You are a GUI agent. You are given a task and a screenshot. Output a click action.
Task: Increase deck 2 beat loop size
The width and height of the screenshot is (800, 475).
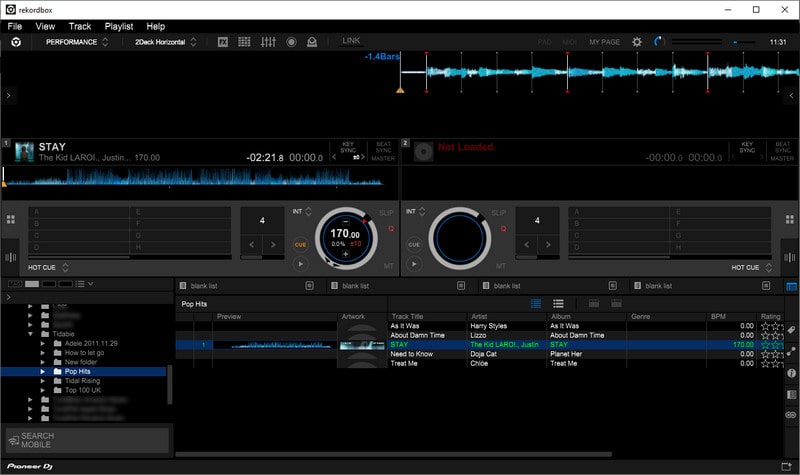click(548, 244)
